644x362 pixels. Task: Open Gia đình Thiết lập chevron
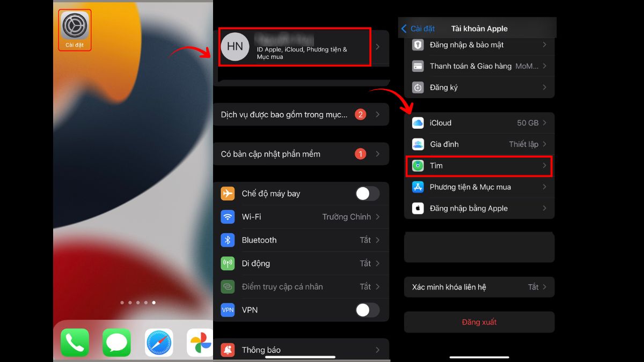pos(544,144)
